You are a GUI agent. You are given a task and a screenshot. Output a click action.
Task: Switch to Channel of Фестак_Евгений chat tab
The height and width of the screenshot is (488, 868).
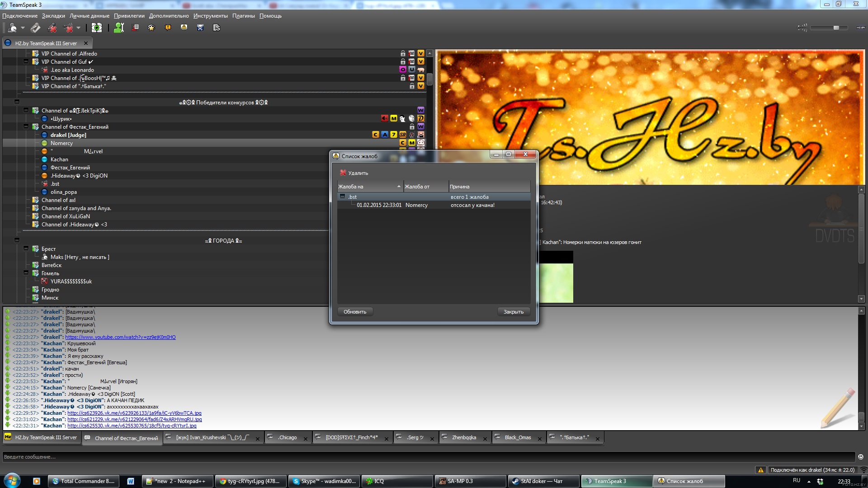122,438
